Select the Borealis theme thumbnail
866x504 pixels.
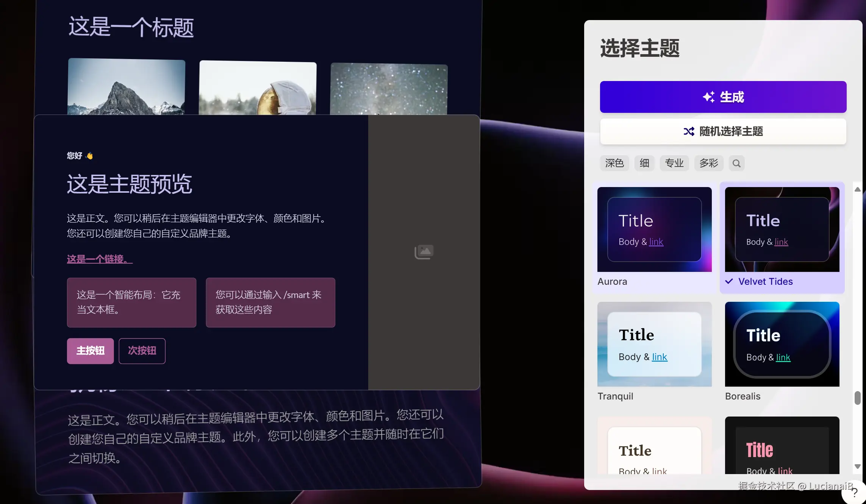782,344
